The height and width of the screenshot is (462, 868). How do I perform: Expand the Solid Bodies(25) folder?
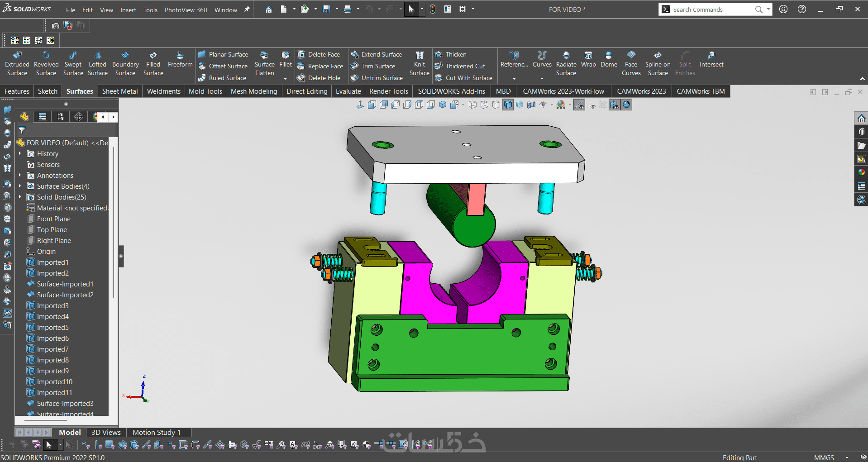(20, 197)
